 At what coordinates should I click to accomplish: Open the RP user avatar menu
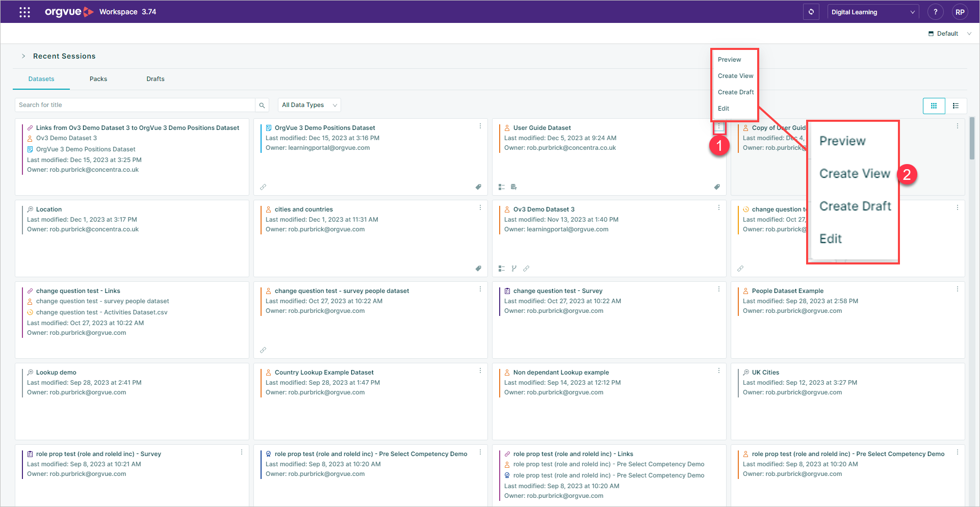960,12
